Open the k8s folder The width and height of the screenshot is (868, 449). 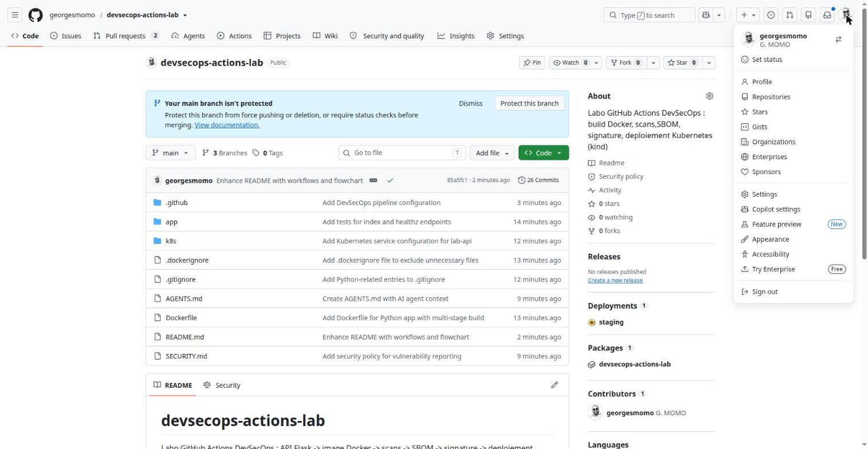(171, 241)
